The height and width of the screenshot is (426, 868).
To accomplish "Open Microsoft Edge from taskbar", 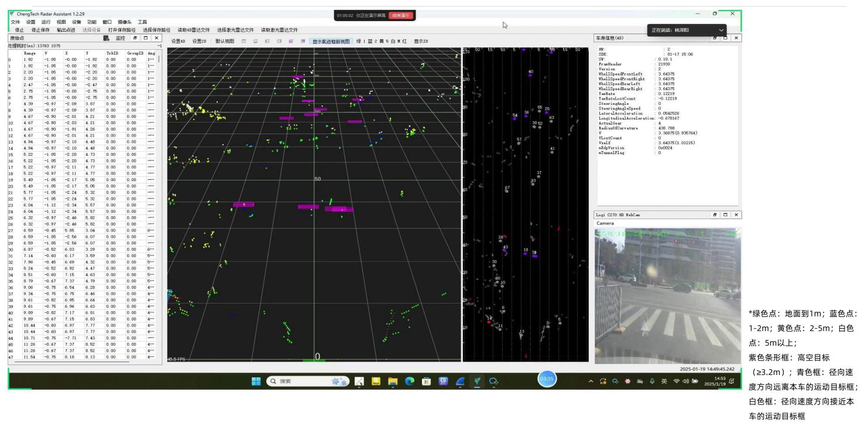I will [x=410, y=381].
